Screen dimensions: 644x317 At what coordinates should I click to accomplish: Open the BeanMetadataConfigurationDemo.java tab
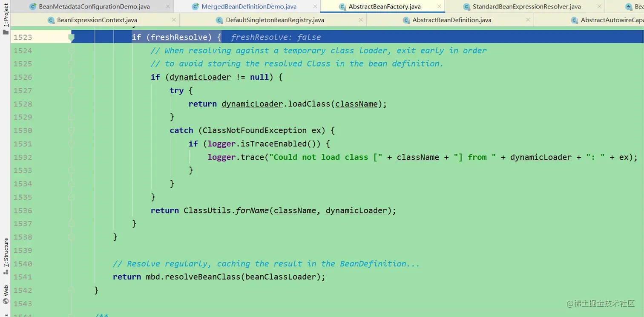click(x=94, y=6)
